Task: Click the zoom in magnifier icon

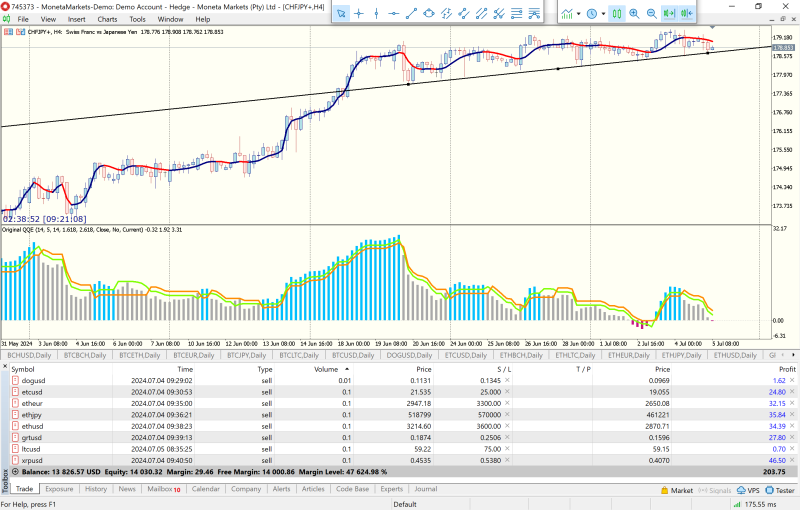Action: (x=634, y=13)
